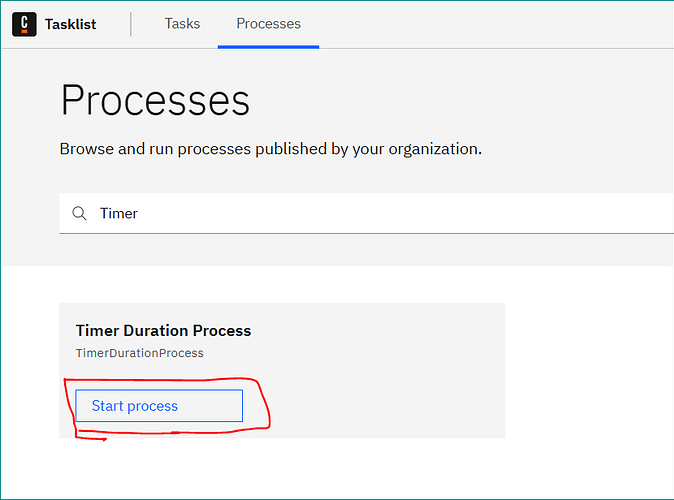The image size is (674, 500).
Task: Open the Tasks tab
Action: tap(182, 24)
